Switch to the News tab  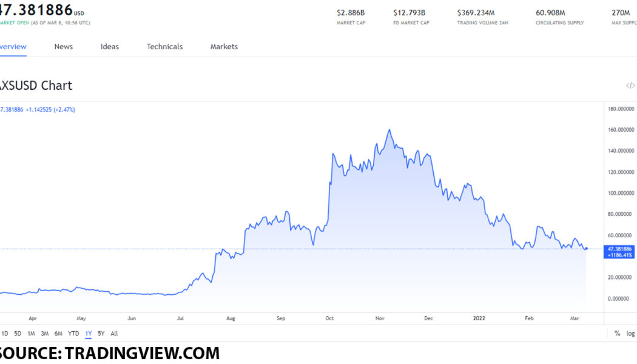pyautogui.click(x=64, y=47)
